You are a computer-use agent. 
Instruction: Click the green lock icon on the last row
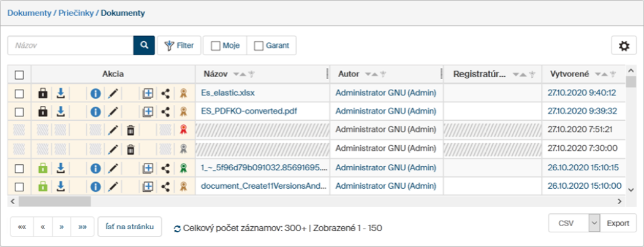click(x=42, y=186)
